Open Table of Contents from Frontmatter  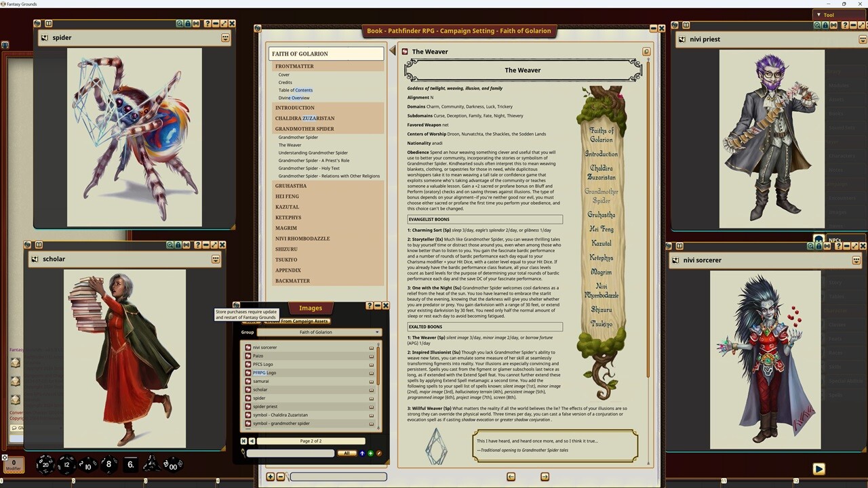pos(296,89)
